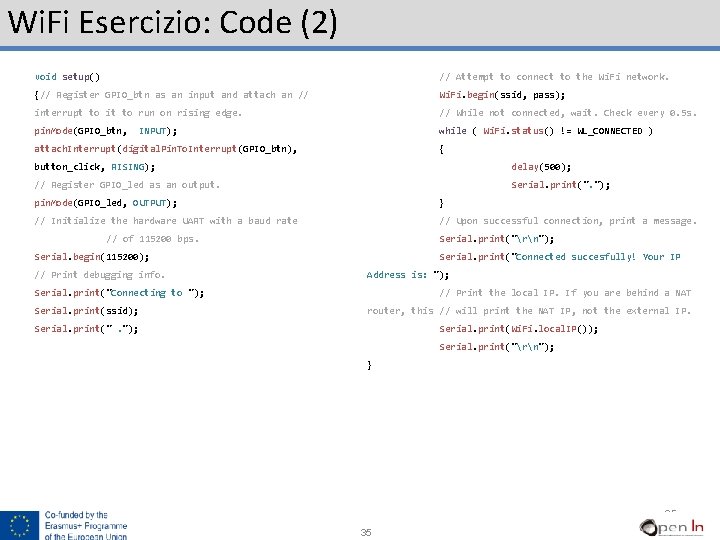The width and height of the screenshot is (720, 540).
Task: Click the "pinMode(GPIO_led, OUTPUT);" line
Action: (106, 202)
